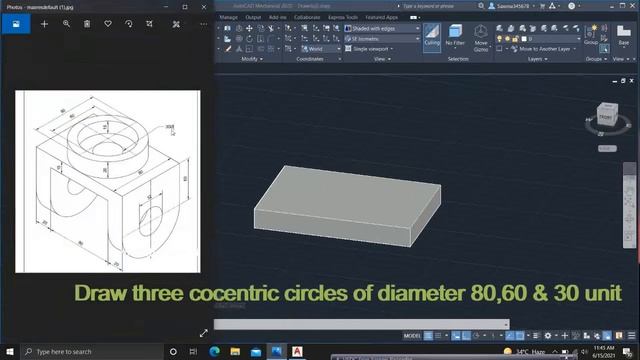Expand the Layers panel
640x360 pixels.
pyautogui.click(x=538, y=59)
